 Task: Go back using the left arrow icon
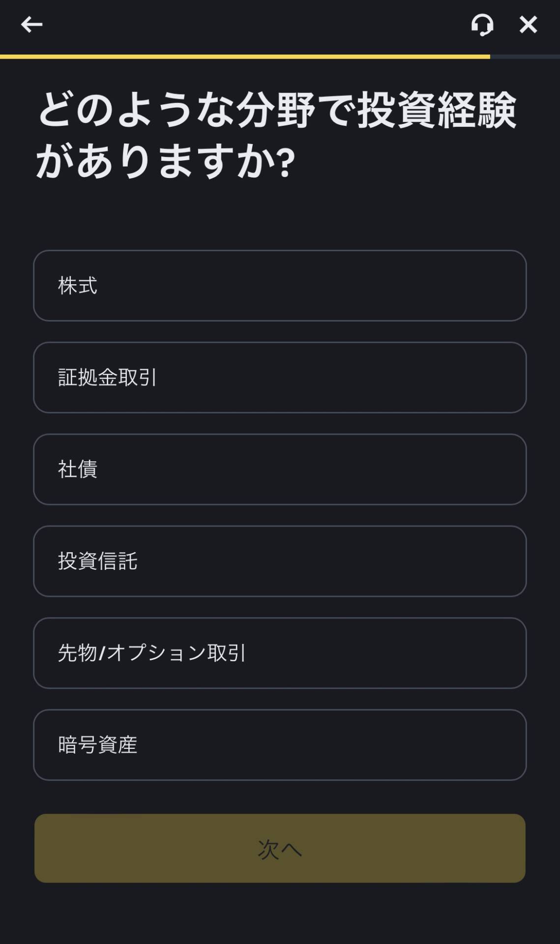click(x=31, y=25)
